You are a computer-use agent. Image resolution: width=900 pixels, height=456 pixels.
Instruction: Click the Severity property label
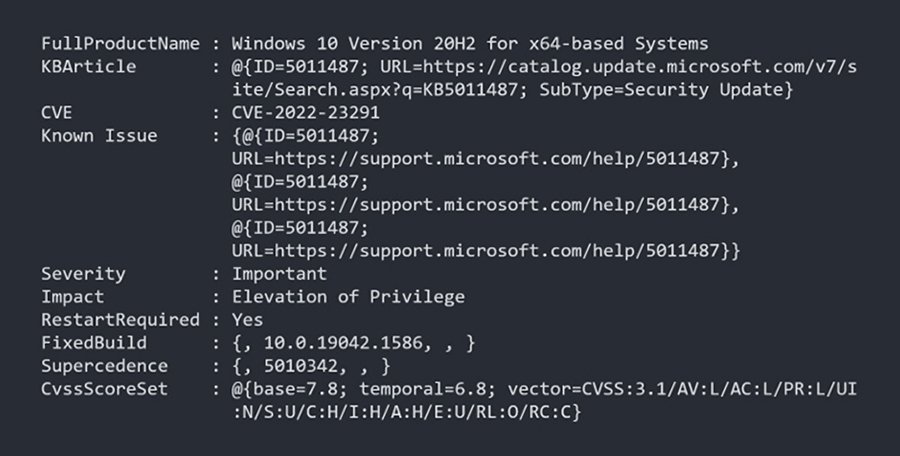tap(83, 274)
